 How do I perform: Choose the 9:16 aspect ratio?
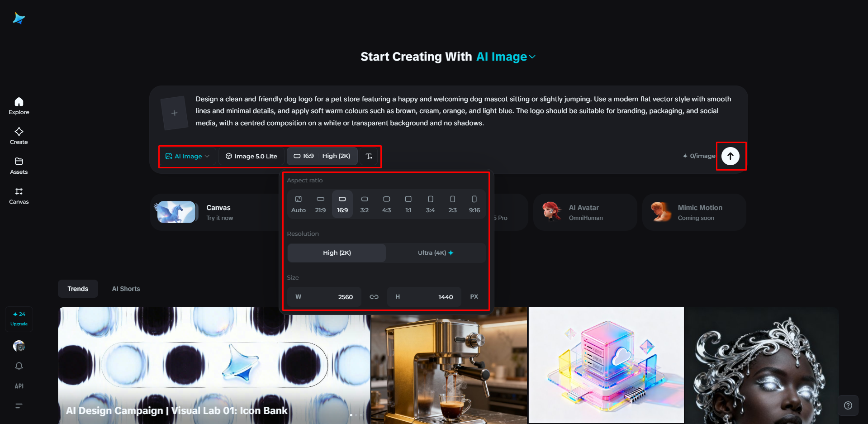point(474,205)
